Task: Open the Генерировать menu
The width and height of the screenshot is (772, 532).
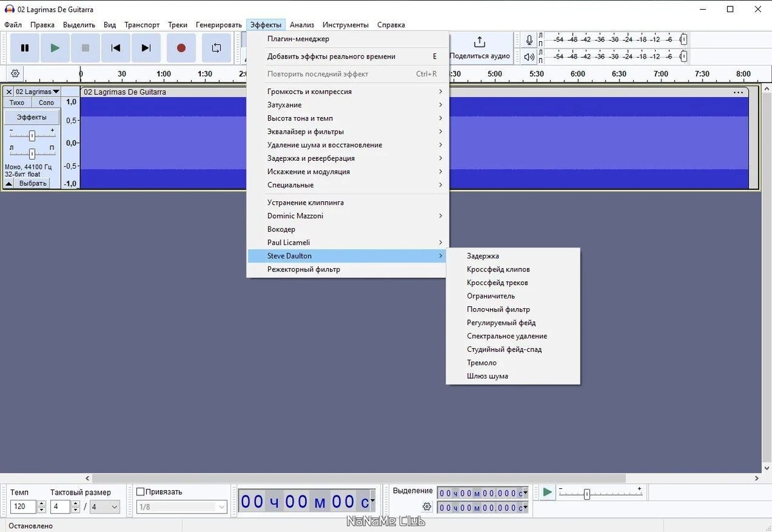Action: (219, 25)
